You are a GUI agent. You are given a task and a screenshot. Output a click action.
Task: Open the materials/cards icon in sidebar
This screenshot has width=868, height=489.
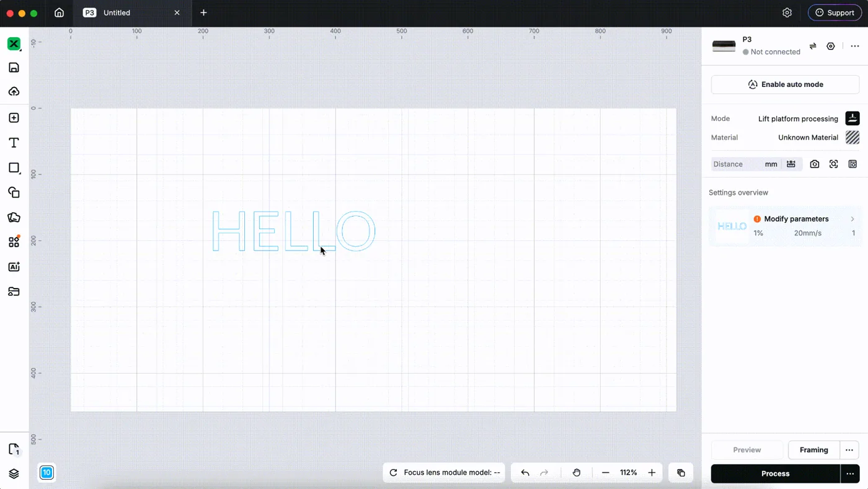coord(14,217)
